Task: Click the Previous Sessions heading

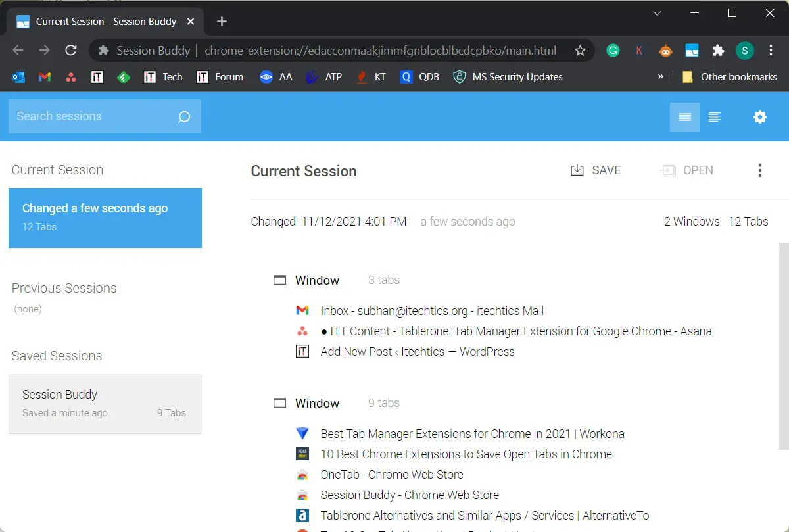Action: [x=64, y=288]
